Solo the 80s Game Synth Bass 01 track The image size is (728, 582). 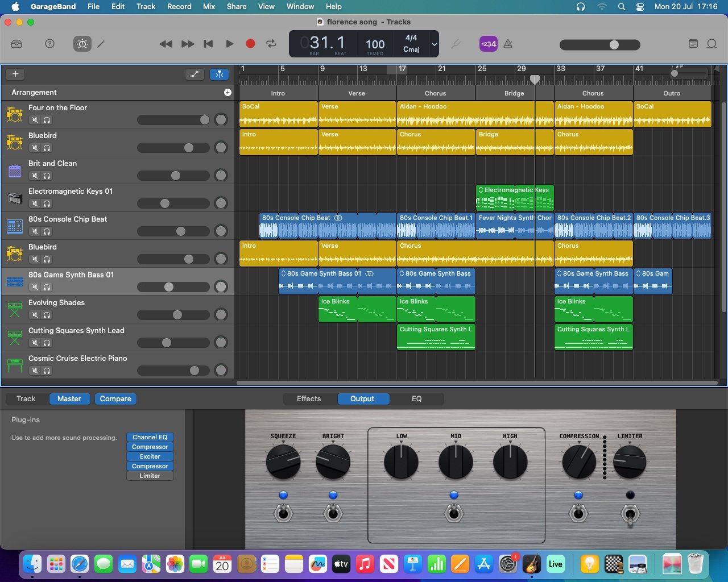(47, 287)
